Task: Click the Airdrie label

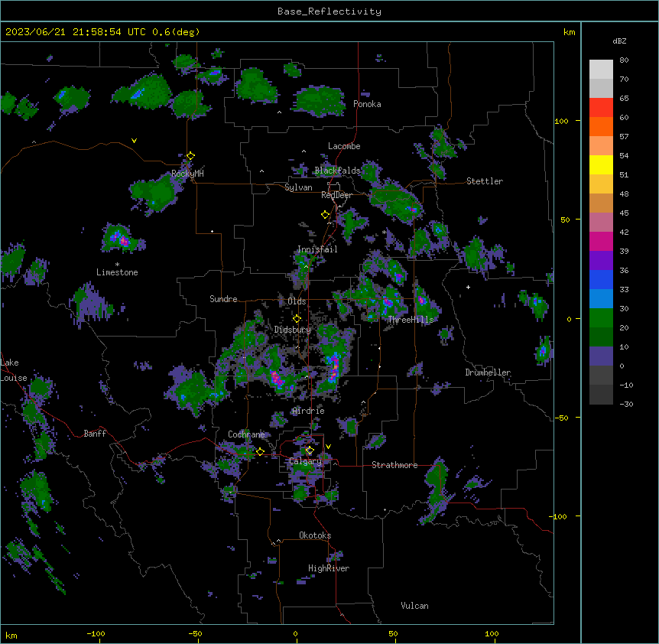Action: point(309,411)
